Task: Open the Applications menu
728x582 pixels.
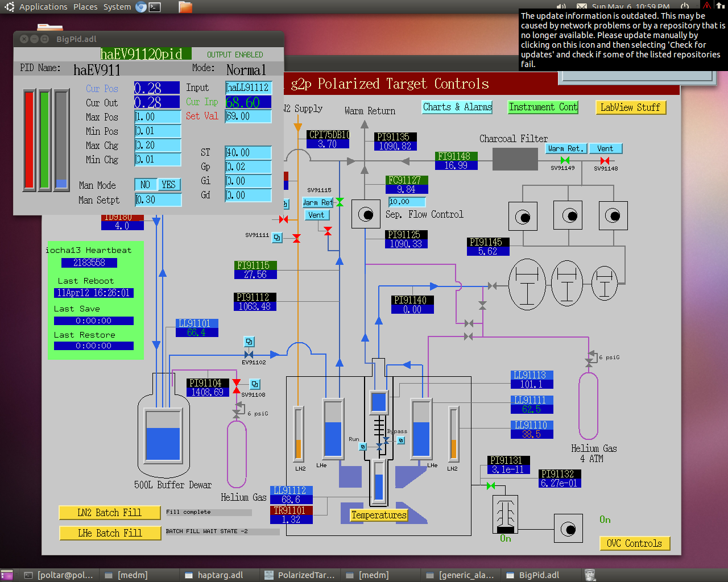Action: (43, 7)
